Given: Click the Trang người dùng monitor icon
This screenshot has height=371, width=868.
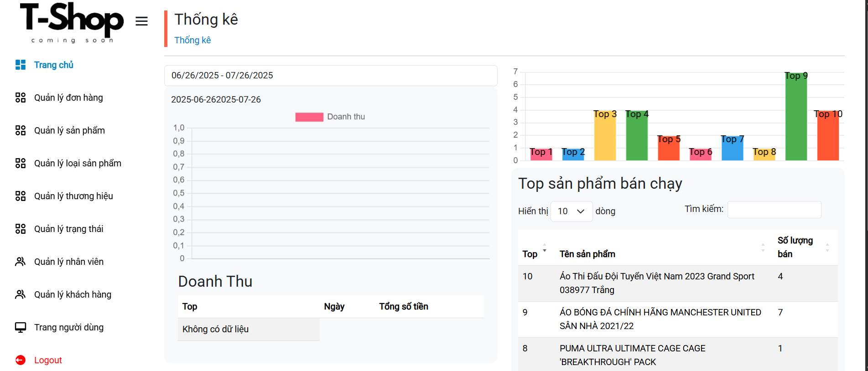Looking at the screenshot, I should (x=21, y=327).
